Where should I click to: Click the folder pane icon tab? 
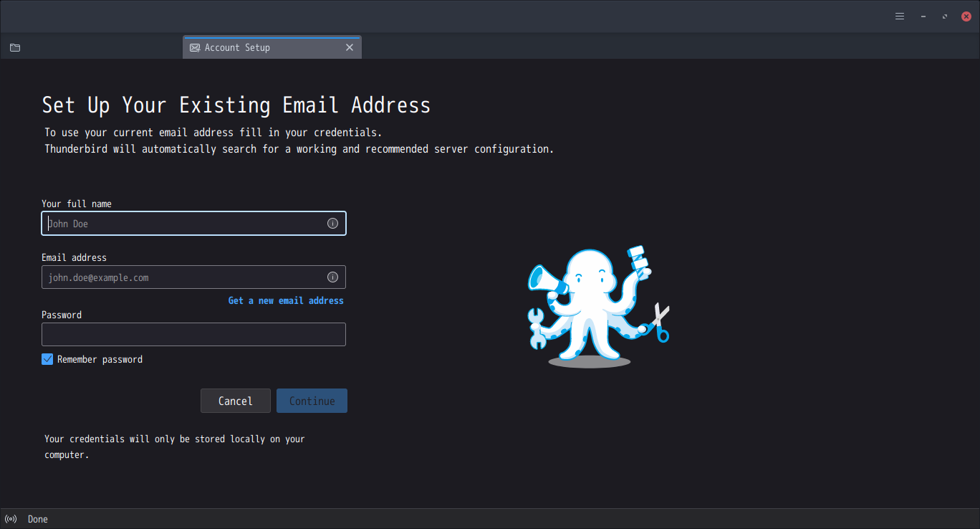point(15,47)
